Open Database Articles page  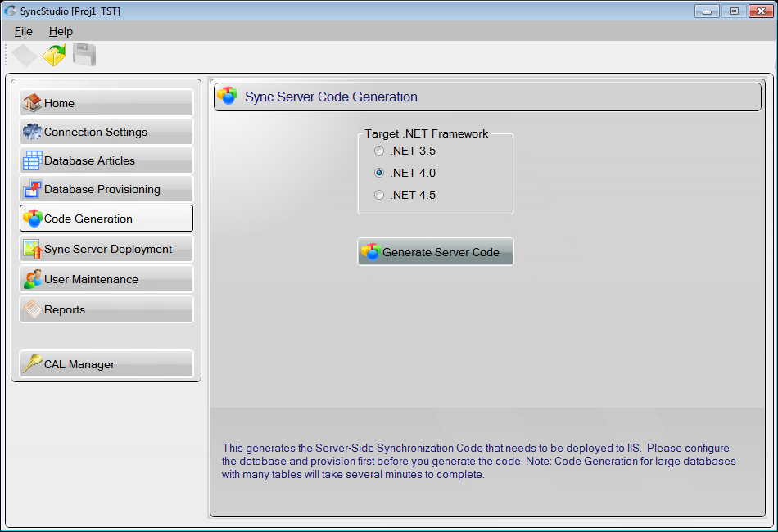[x=106, y=160]
